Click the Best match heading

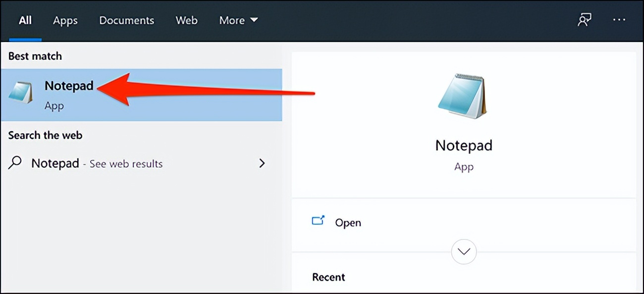click(35, 56)
